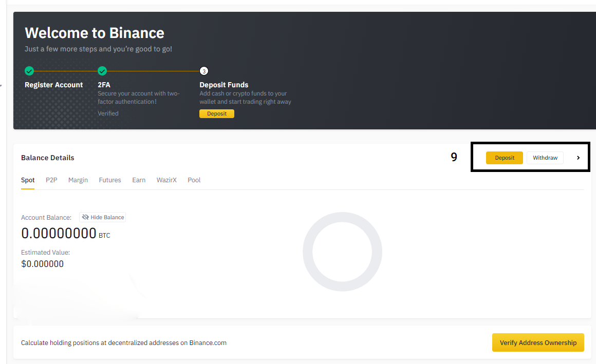Screen dimensions: 596x364
Task: Click the Withdraw button
Action: coord(545,158)
